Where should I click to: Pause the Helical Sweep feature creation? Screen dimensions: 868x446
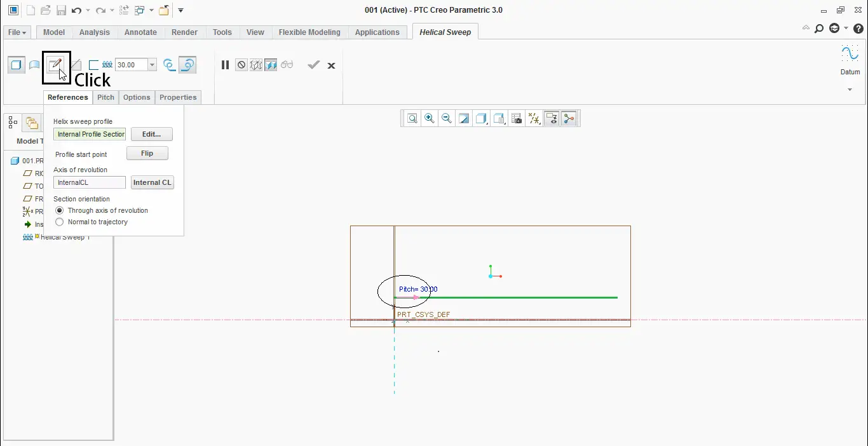[x=226, y=65]
